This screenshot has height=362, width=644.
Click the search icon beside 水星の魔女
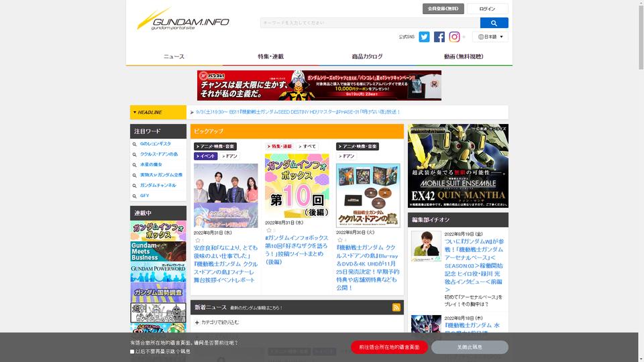coord(134,165)
